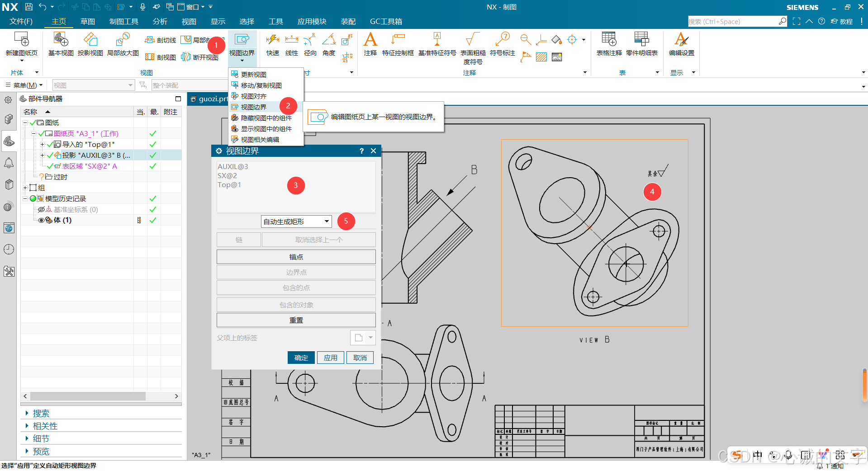868x471 pixels.
Task: Toggle the check mark next to 图纸
Action: [x=33, y=122]
